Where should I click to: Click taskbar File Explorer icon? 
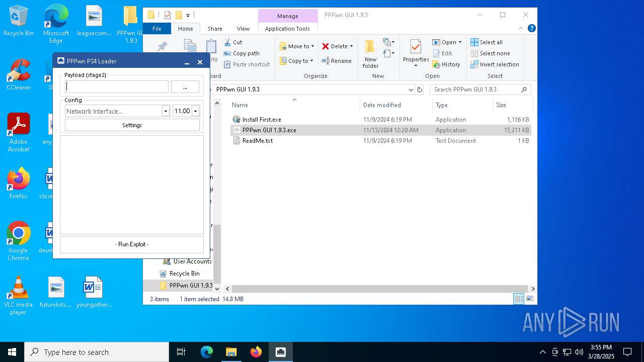pos(231,352)
